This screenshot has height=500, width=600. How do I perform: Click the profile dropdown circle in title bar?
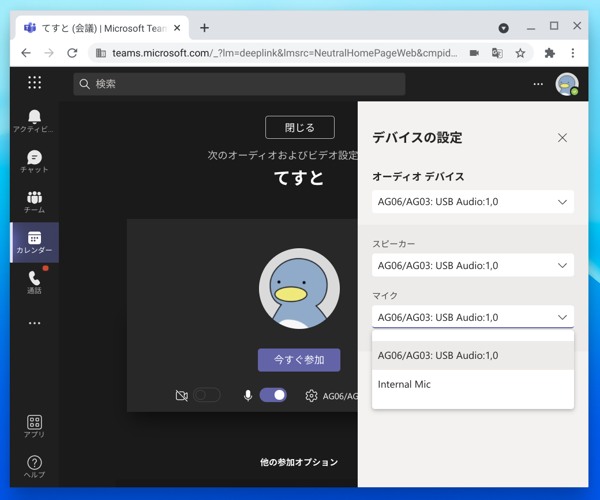[504, 28]
